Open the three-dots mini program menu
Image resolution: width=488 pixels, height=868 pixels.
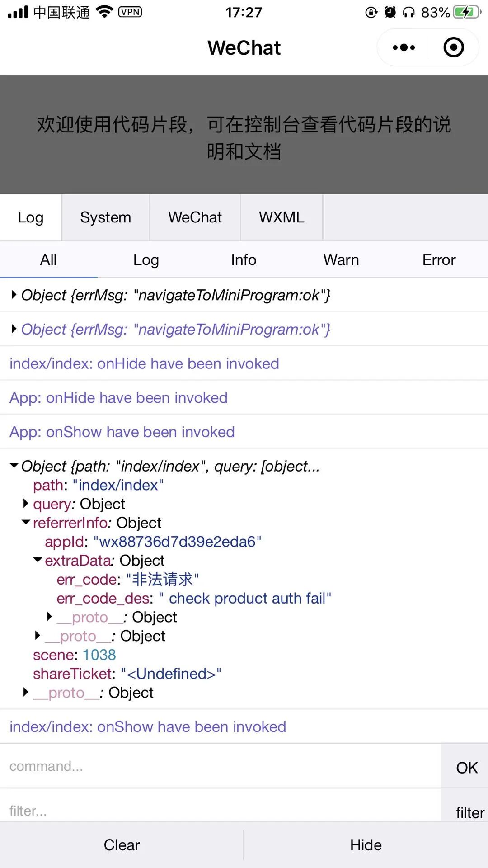click(404, 47)
